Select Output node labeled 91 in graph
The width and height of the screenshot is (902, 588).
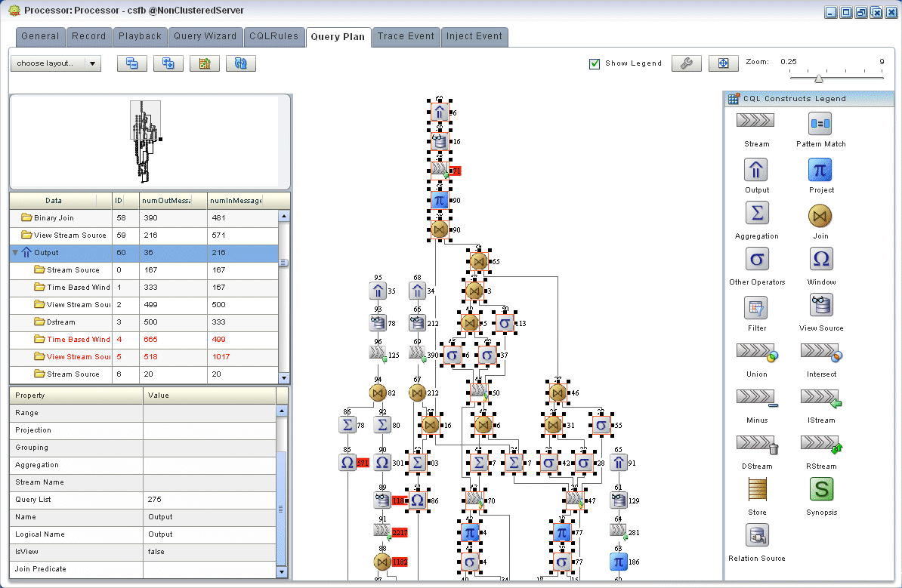[619, 462]
